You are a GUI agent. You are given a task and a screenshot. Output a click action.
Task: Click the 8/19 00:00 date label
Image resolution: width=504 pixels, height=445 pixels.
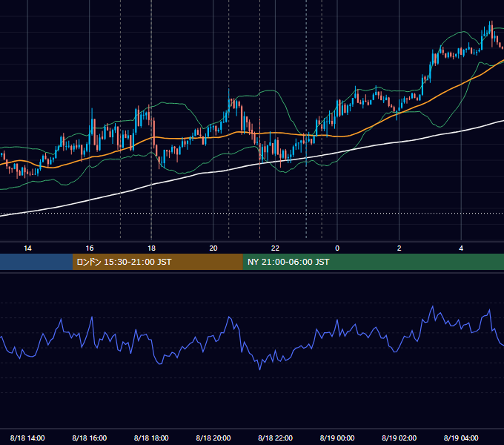click(337, 438)
